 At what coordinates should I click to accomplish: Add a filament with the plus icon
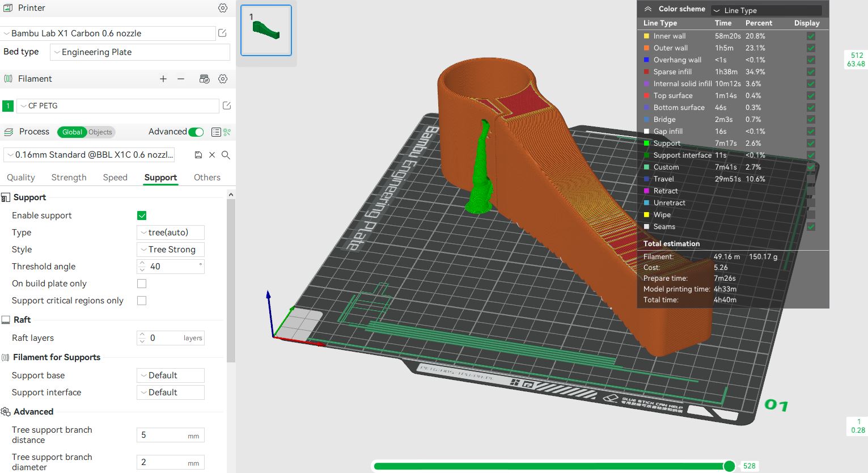163,79
